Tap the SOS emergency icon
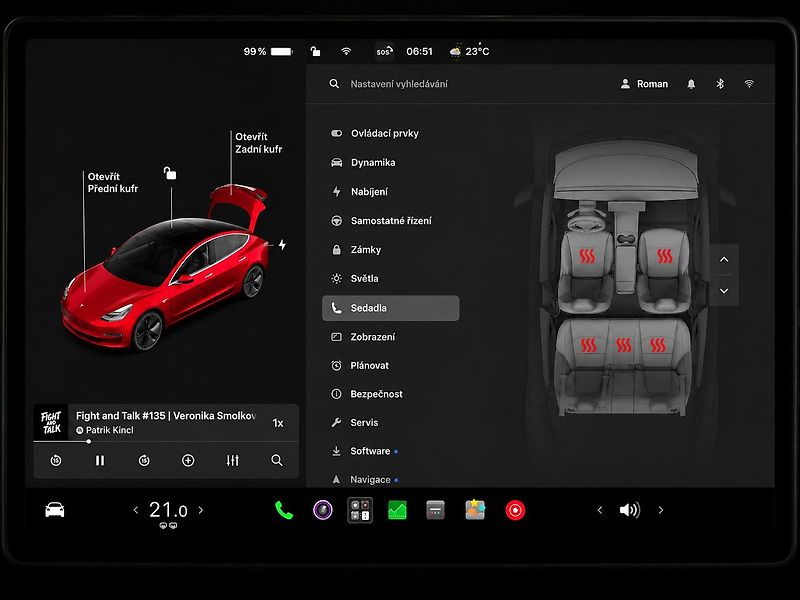The height and width of the screenshot is (600, 800). 384,52
